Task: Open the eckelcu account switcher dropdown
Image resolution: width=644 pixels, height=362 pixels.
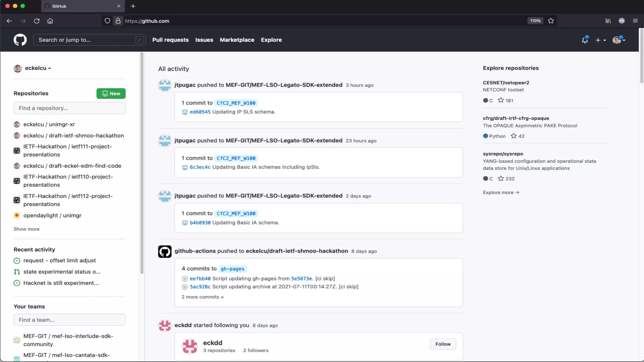Action: pyautogui.click(x=38, y=68)
